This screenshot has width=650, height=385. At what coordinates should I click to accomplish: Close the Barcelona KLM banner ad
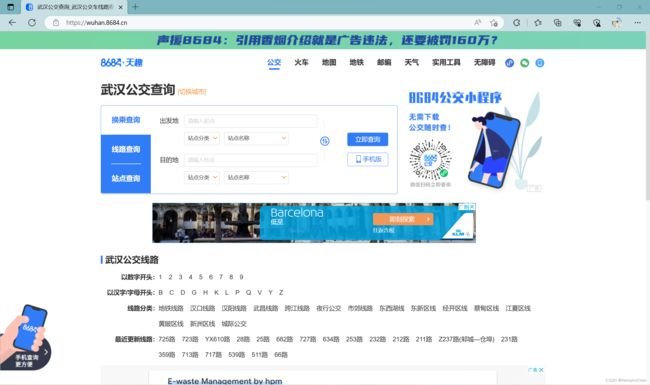pyautogui.click(x=472, y=206)
